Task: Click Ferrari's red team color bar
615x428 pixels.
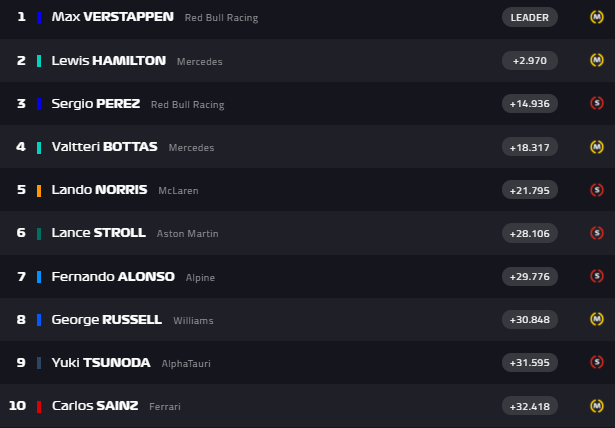Action: click(39, 406)
